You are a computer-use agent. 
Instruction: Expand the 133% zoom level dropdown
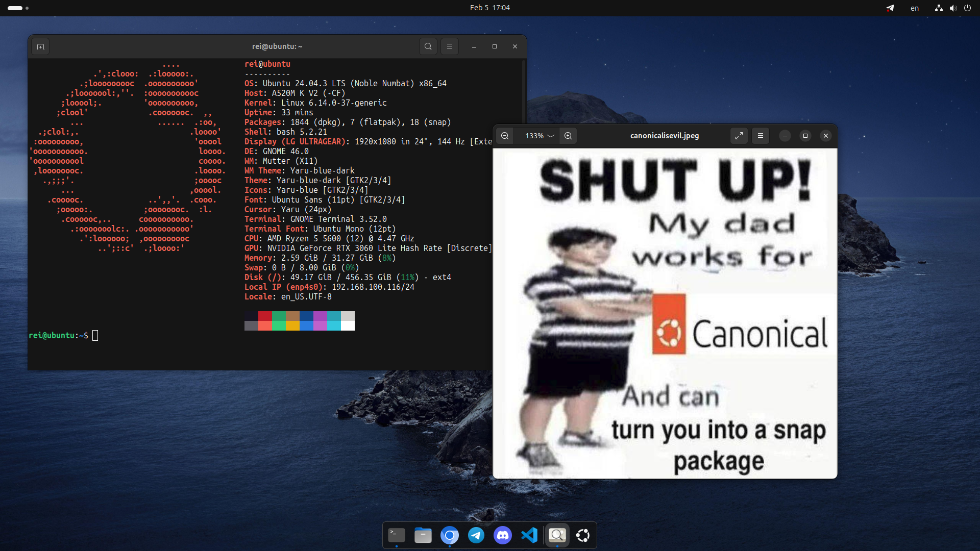coord(540,136)
